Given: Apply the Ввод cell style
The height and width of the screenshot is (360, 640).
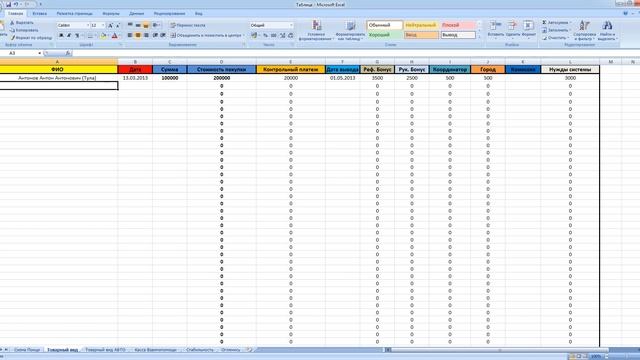Looking at the screenshot, I should tap(421, 35).
